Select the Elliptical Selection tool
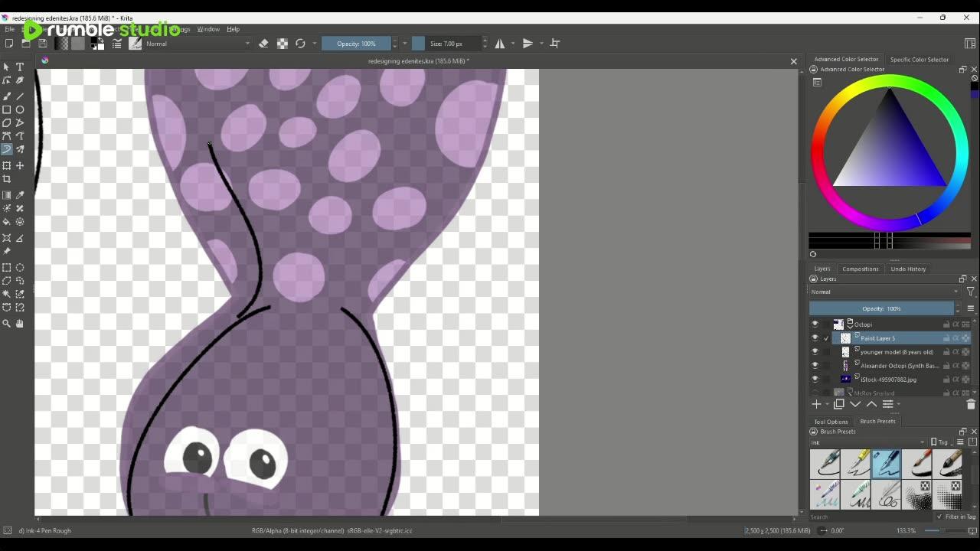Viewport: 980px width, 551px height. click(x=20, y=268)
